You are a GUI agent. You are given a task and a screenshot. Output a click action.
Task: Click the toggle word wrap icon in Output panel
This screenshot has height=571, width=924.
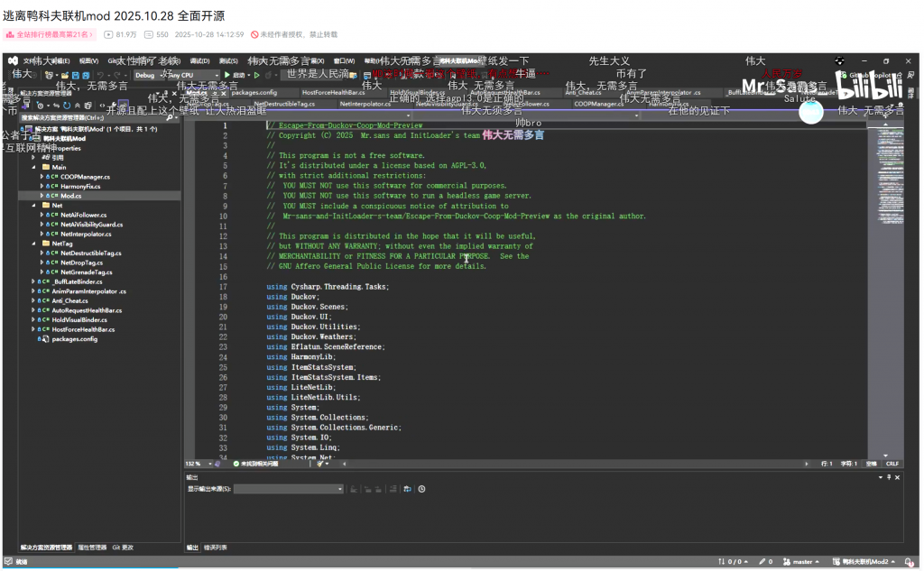407,489
